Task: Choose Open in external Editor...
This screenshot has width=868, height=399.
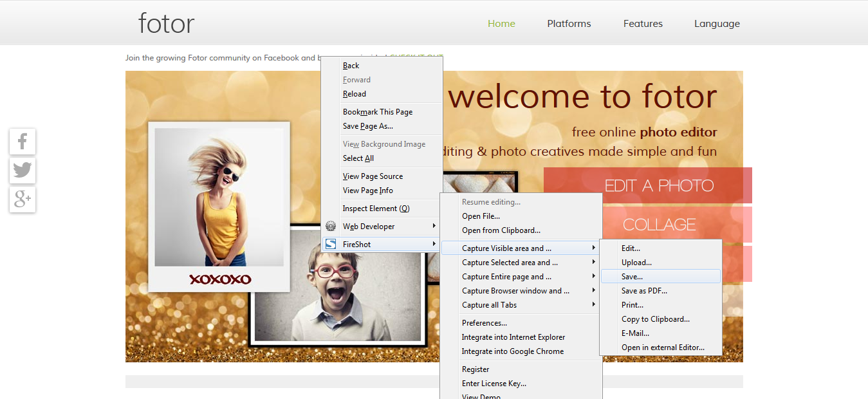Action: (x=661, y=348)
